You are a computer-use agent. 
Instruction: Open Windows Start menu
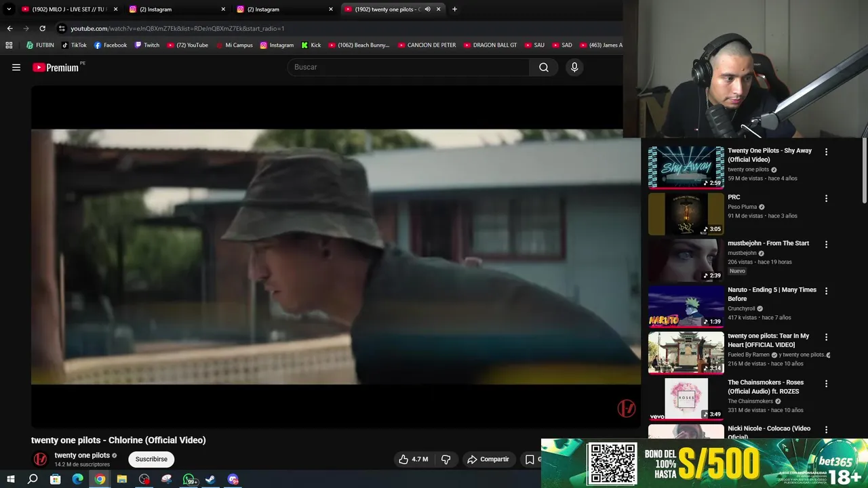(10, 479)
